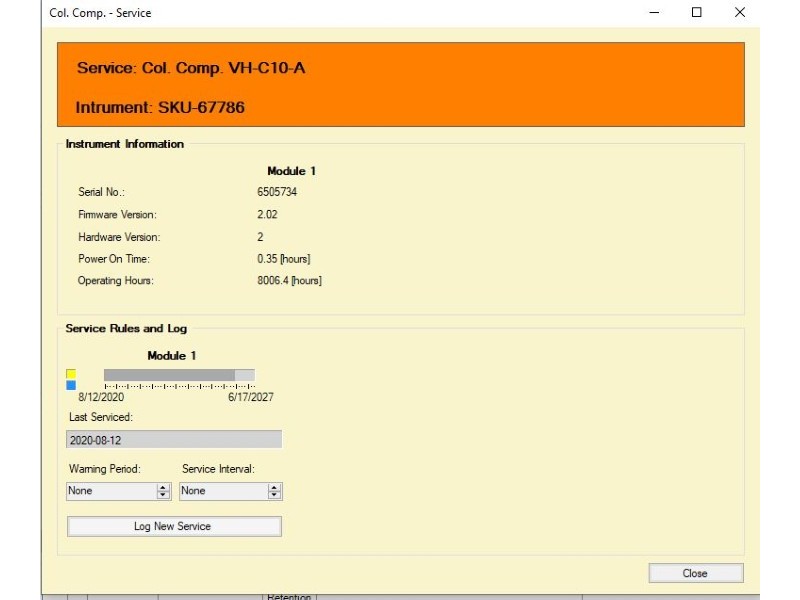Screen dimensions: 800x600
Task: Click the Service: Col. Comp. VH-C10-A heading
Action: coord(191,68)
